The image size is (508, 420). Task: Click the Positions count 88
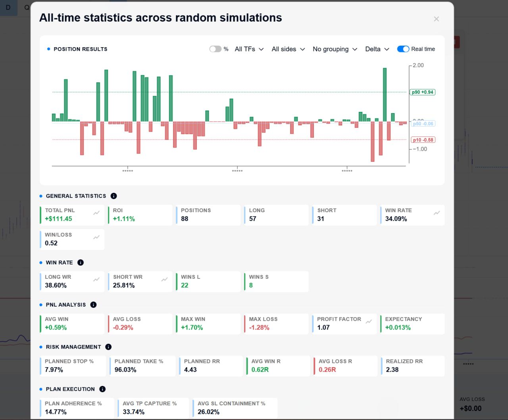(x=185, y=219)
